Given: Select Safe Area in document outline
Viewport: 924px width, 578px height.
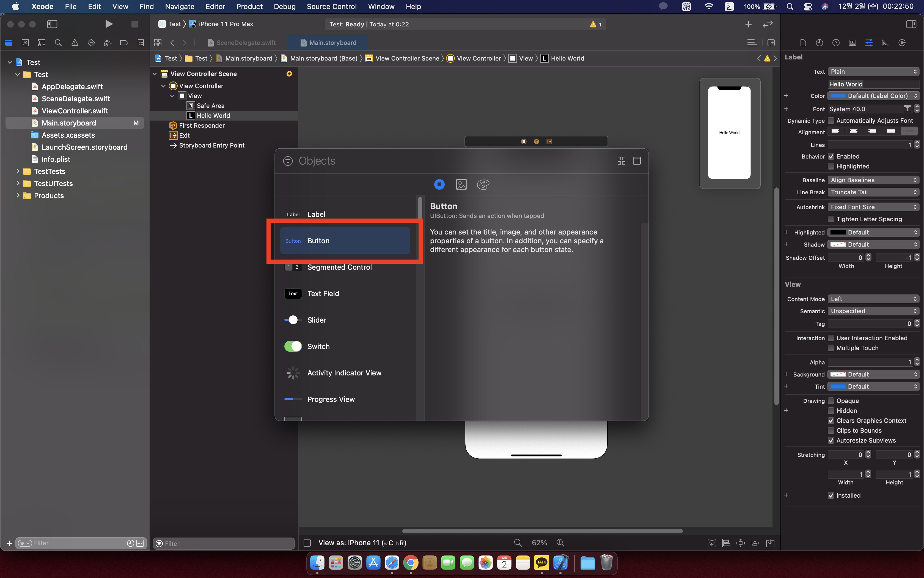Looking at the screenshot, I should pos(210,105).
